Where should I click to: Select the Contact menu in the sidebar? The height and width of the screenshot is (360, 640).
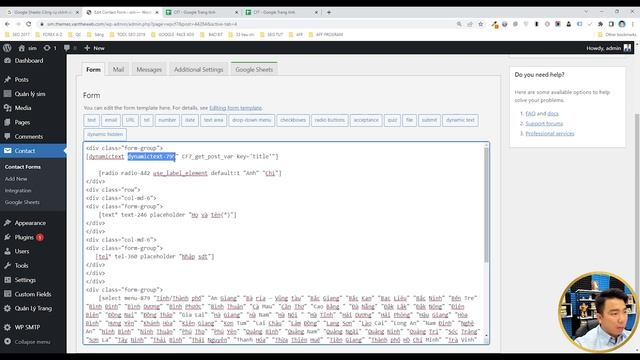[33, 151]
